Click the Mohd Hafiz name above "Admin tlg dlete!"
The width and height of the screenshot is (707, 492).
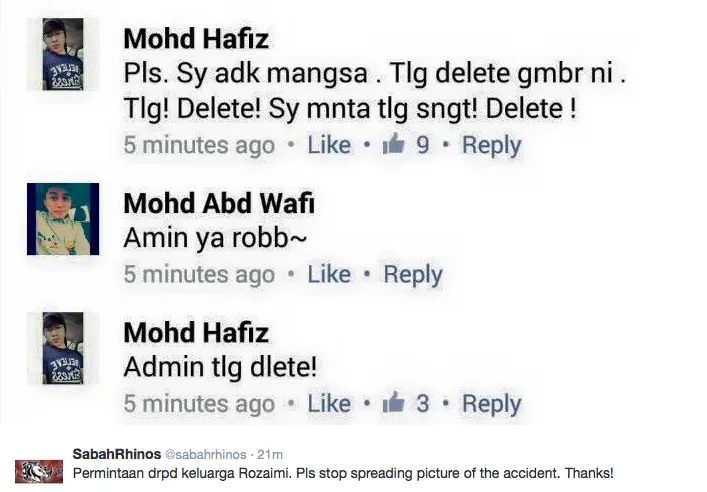(x=196, y=333)
